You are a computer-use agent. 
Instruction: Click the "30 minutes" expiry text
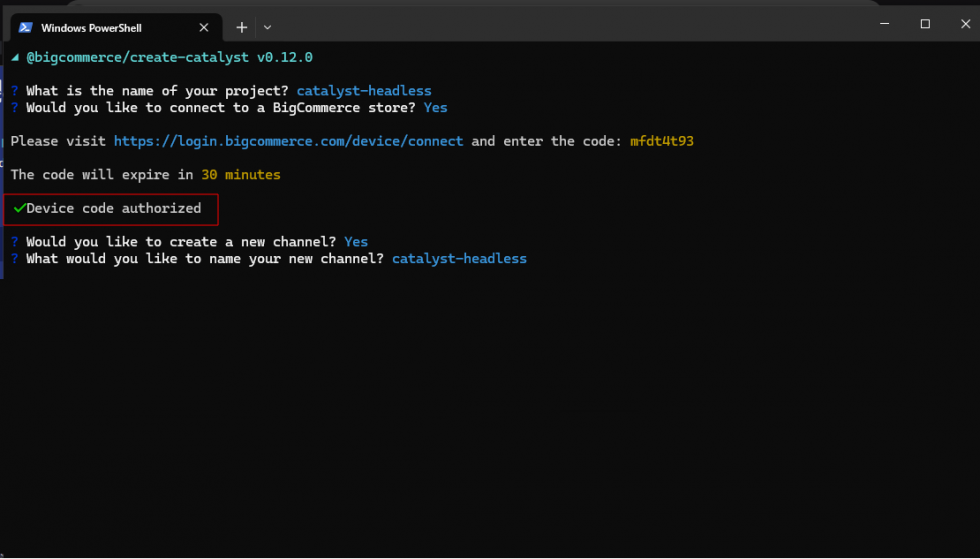pos(241,174)
